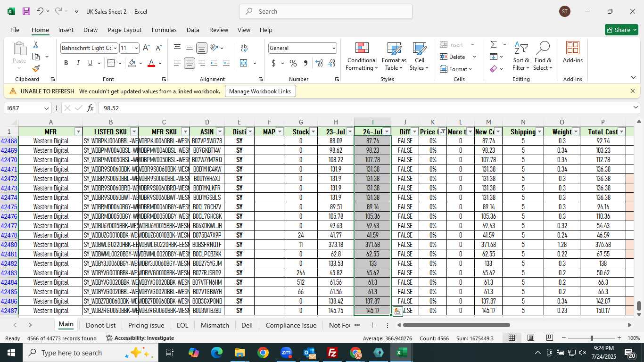Click the Undo arrow icon

[x=40, y=11]
